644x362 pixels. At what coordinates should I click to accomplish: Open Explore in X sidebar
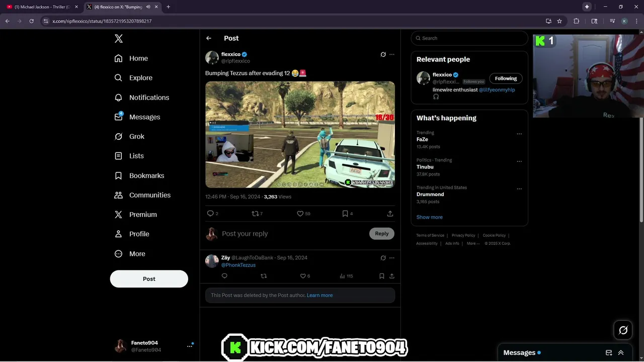click(x=133, y=78)
